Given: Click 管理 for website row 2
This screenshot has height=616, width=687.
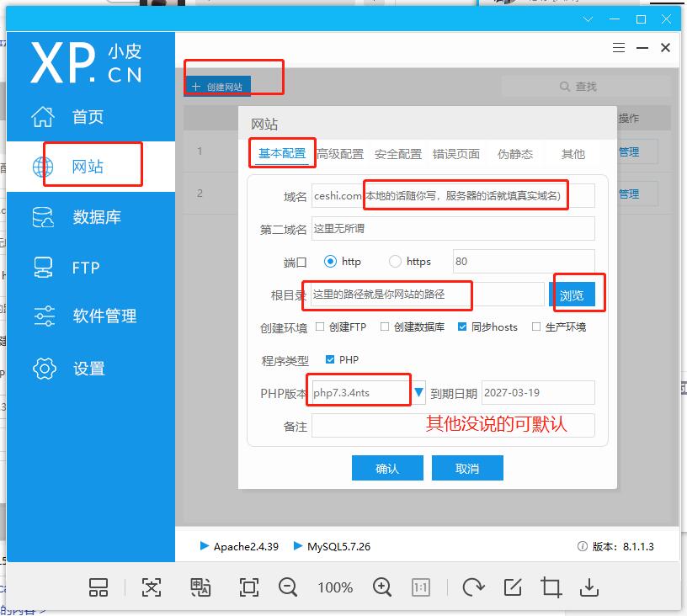Looking at the screenshot, I should click(x=629, y=194).
